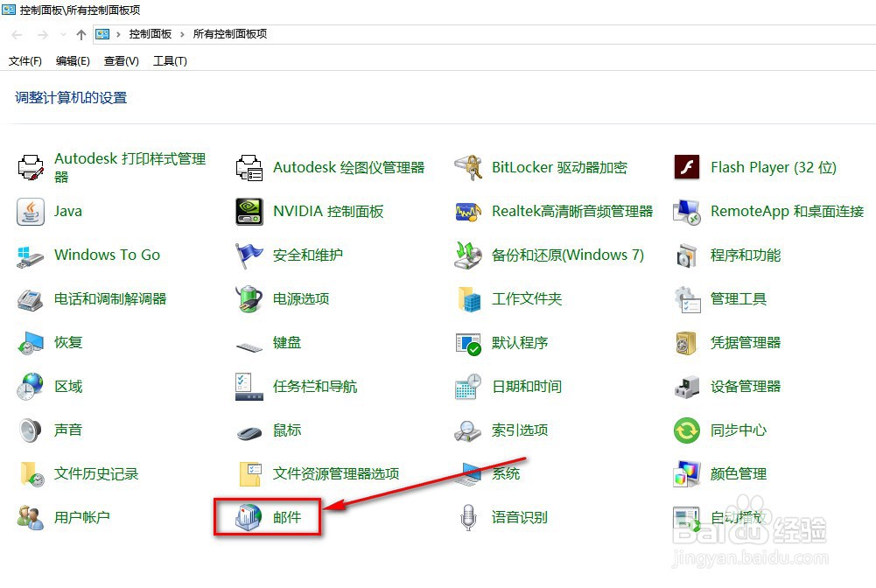Click the 声音 speaker icon
The height and width of the screenshot is (588, 876).
pyautogui.click(x=31, y=430)
